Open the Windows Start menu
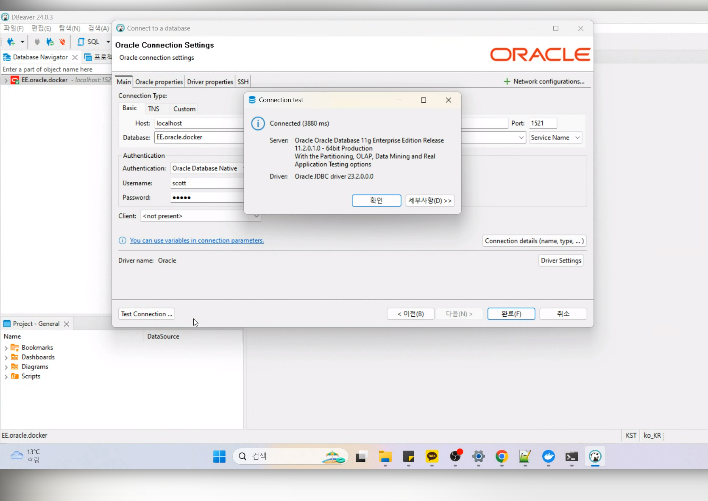 tap(219, 457)
